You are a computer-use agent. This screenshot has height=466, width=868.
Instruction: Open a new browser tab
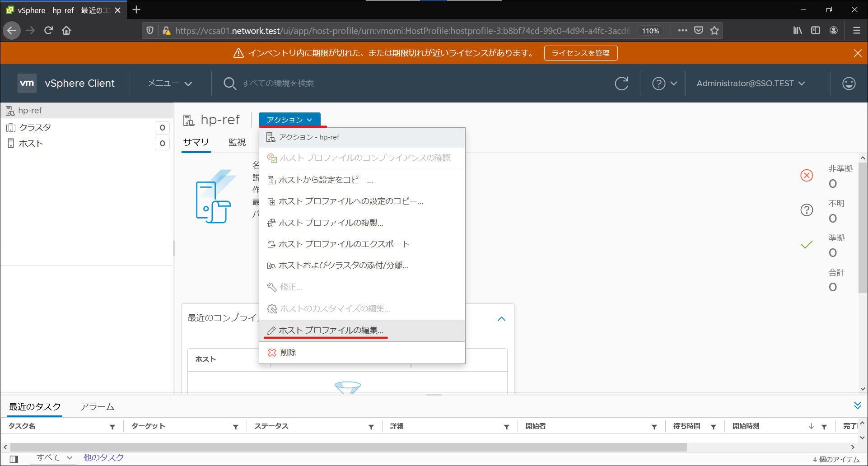[136, 9]
